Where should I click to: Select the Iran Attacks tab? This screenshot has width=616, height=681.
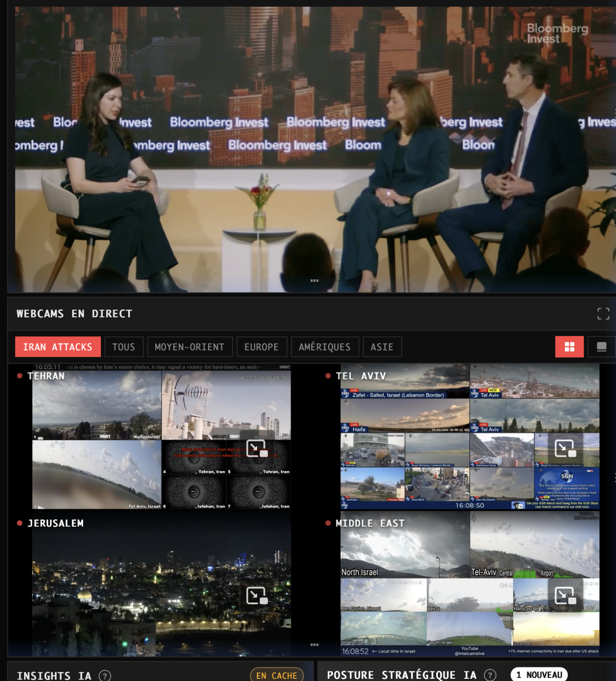[58, 347]
